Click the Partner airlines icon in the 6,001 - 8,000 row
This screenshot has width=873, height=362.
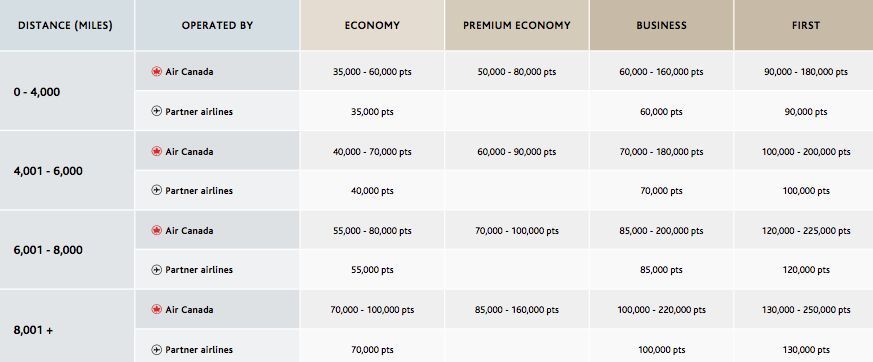click(156, 270)
